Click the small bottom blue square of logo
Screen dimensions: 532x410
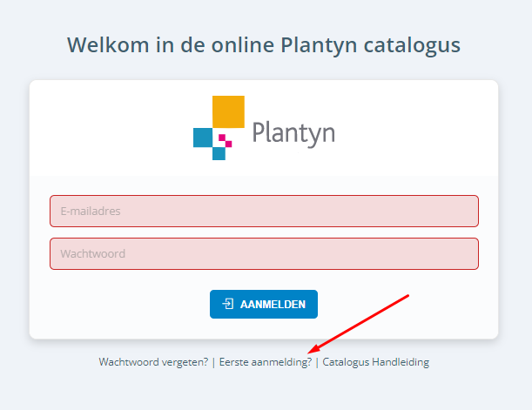[x=219, y=153]
